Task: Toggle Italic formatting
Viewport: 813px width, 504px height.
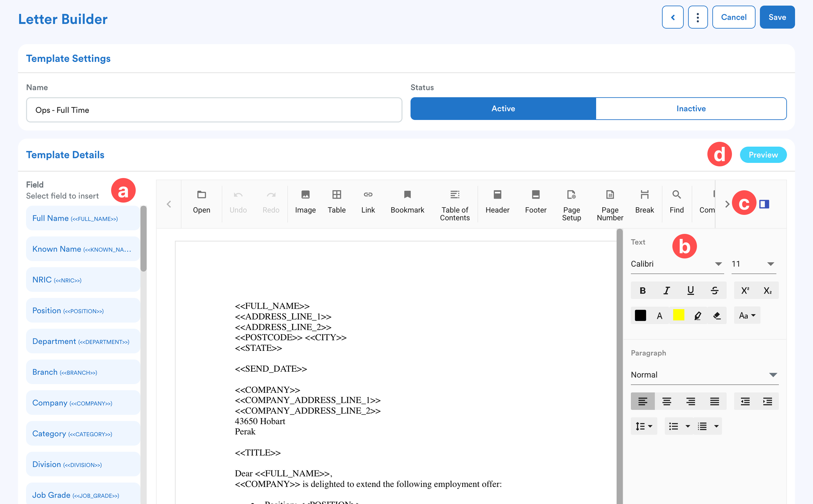Action: coord(666,290)
